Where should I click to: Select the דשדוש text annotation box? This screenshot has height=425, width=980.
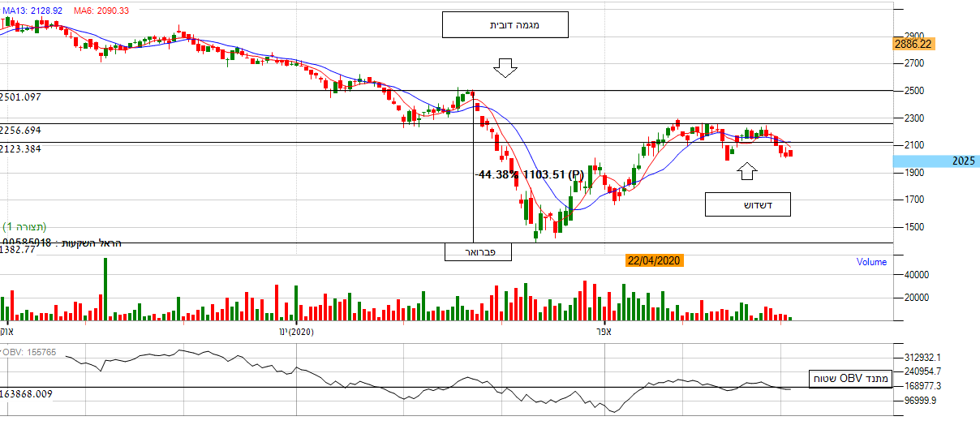coord(747,204)
